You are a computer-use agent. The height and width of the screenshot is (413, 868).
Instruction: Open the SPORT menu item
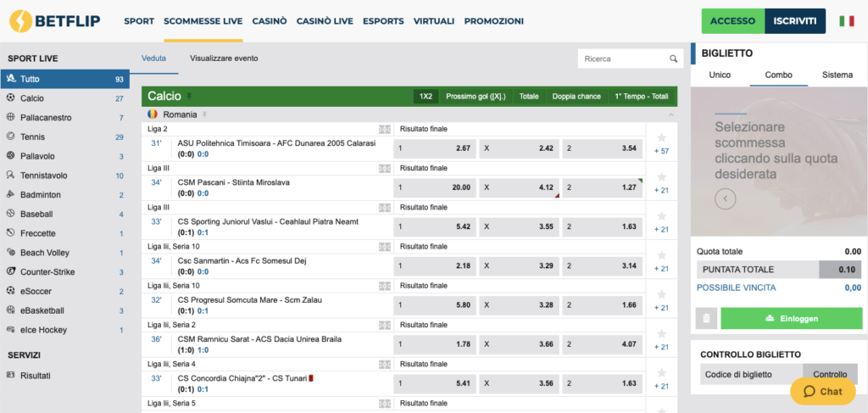point(139,21)
